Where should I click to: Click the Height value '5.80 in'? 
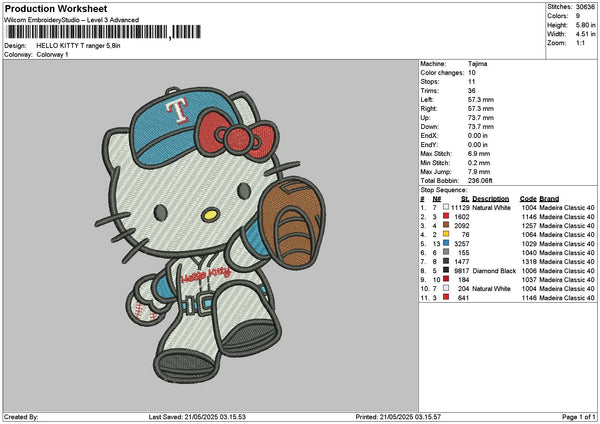[585, 25]
